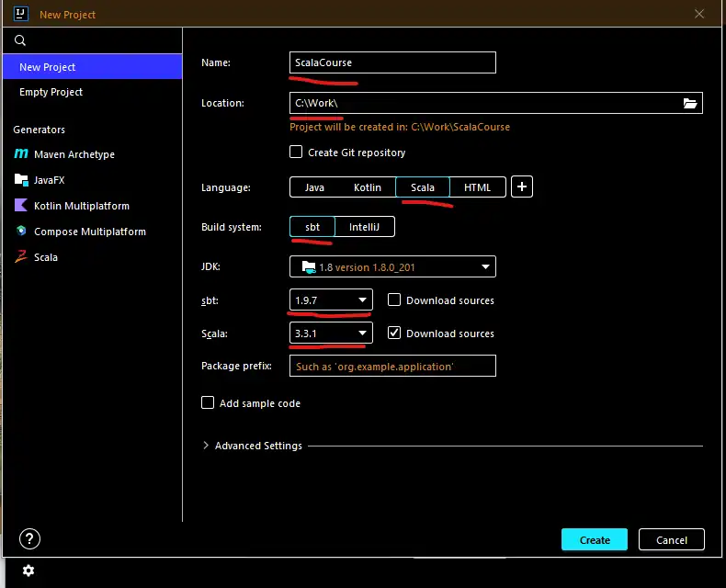Viewport: 726px width, 588px height.
Task: Open settings gear at bottom left
Action: coord(28,571)
